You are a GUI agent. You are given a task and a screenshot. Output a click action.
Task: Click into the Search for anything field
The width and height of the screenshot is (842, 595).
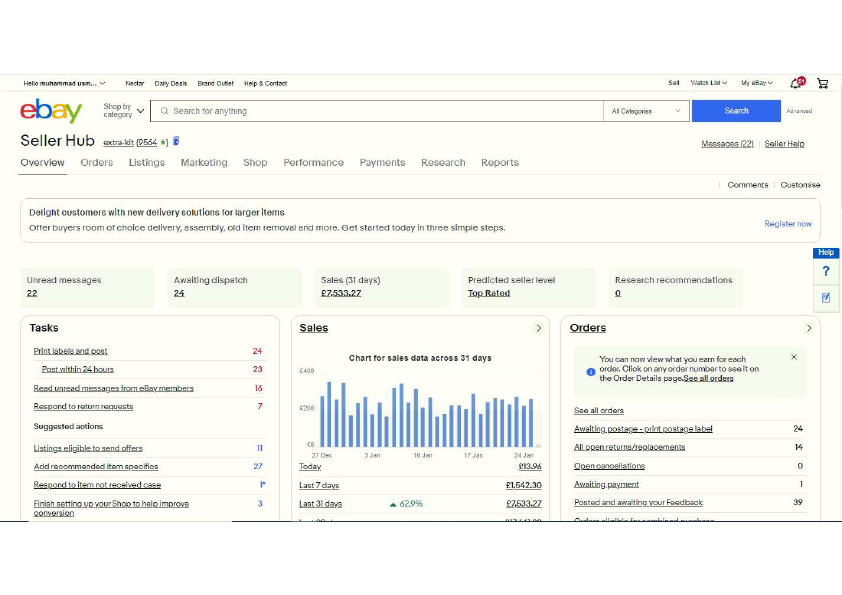click(377, 111)
